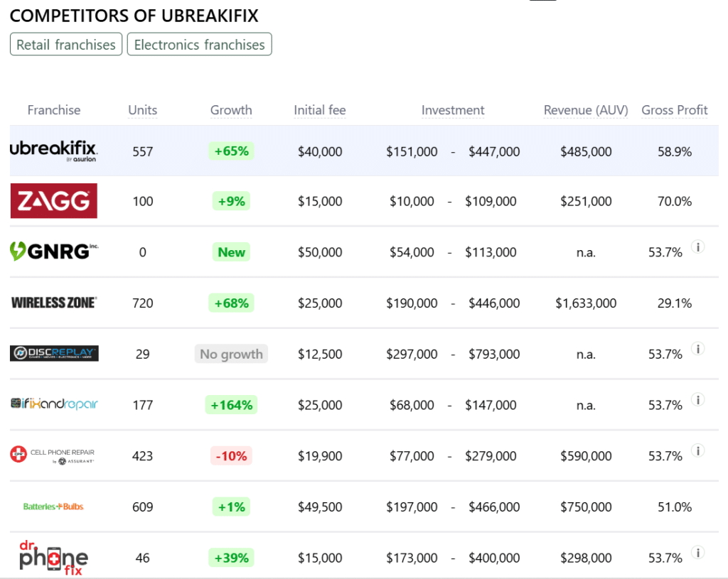
Task: Select the $590,000 revenue cell
Action: click(x=586, y=456)
